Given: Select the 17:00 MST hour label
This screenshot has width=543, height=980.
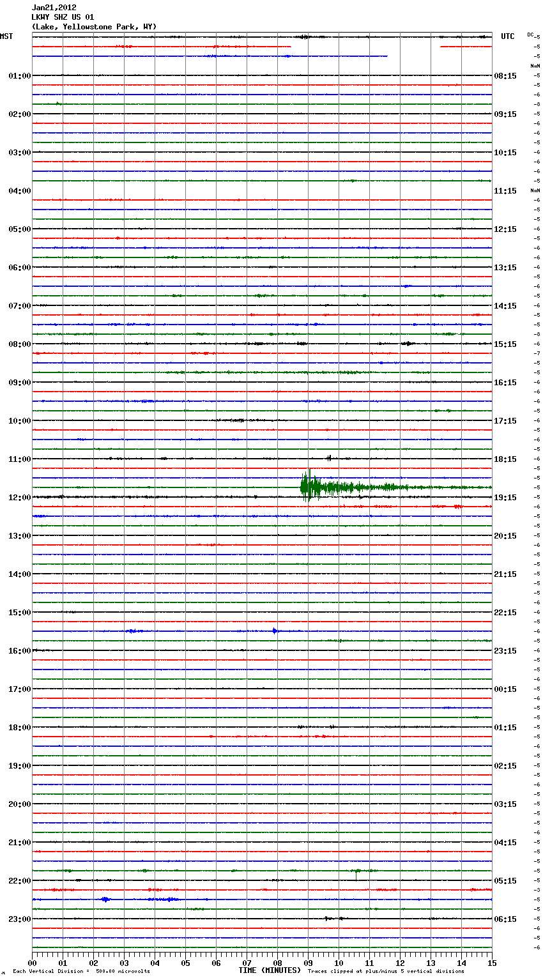Looking at the screenshot, I should pos(19,689).
